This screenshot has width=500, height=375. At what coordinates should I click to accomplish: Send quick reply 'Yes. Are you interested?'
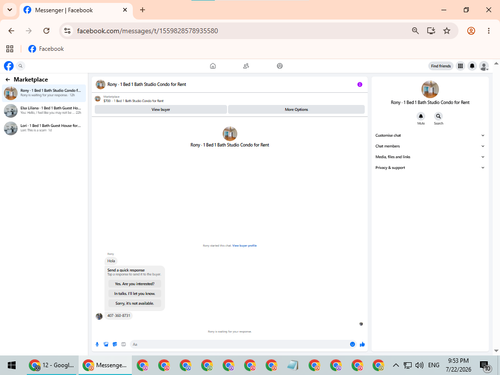pyautogui.click(x=134, y=284)
